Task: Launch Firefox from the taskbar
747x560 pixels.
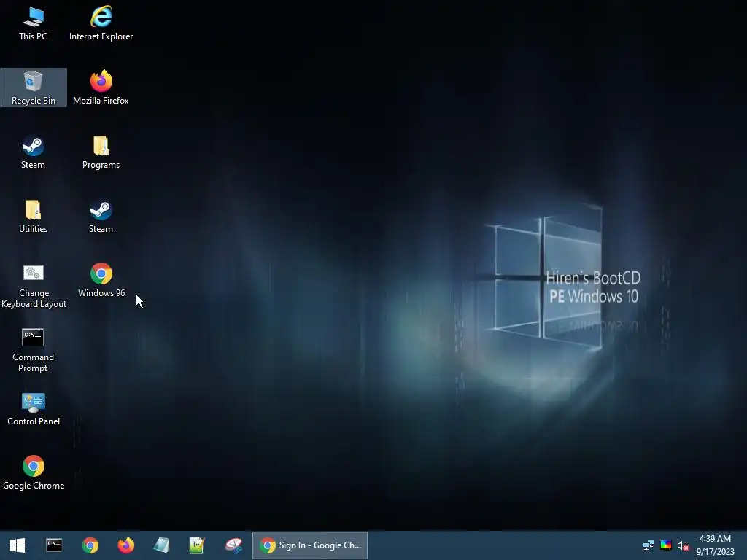Action: 125,545
